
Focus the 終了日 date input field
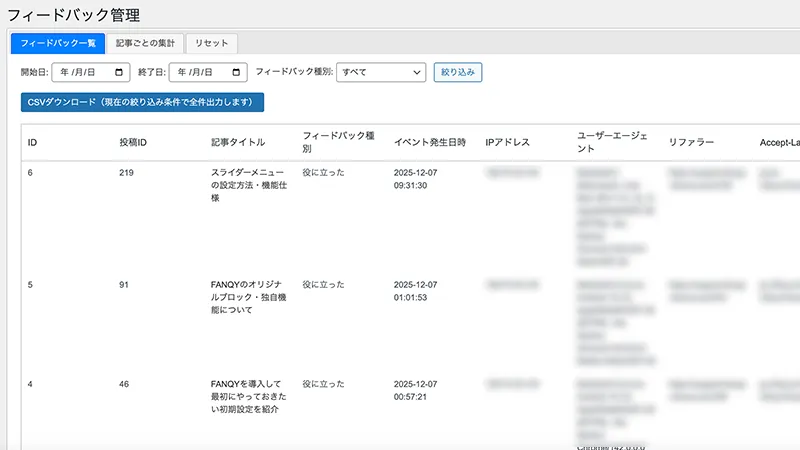[x=208, y=72]
